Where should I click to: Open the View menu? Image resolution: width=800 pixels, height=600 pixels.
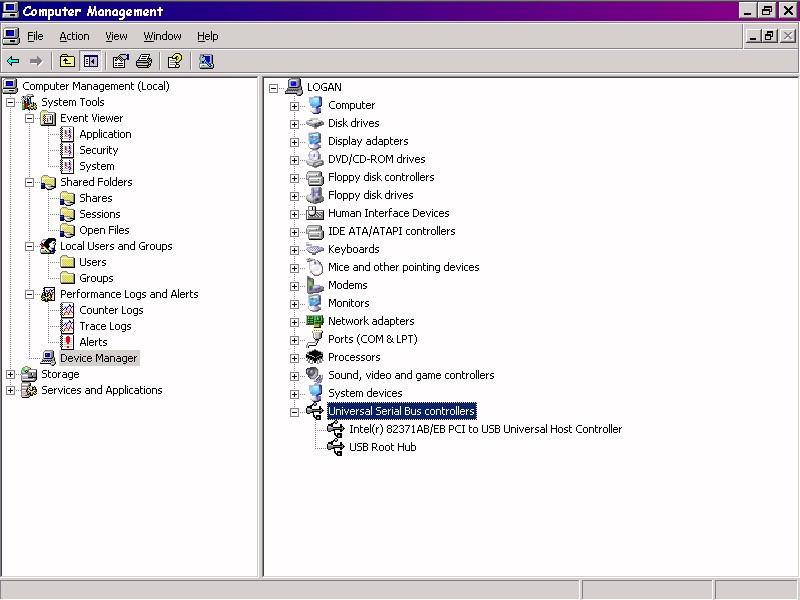(116, 36)
